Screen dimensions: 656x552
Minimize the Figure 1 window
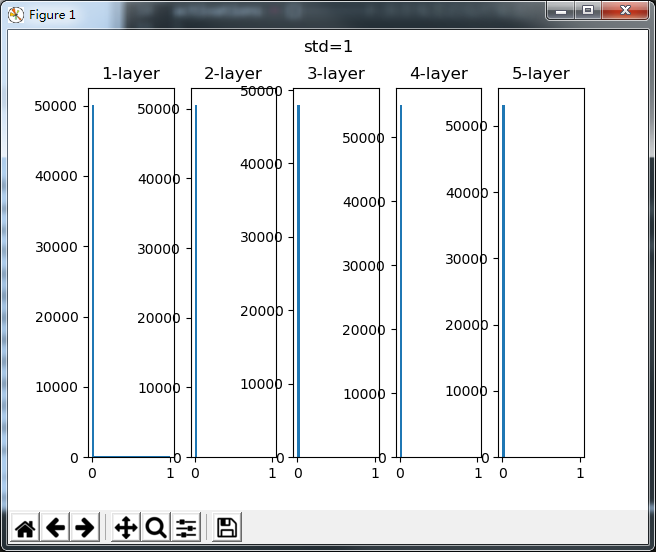(561, 11)
